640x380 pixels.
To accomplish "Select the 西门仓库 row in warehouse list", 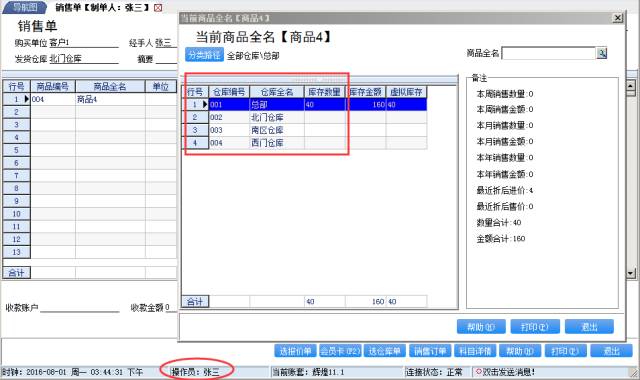I will tap(304, 143).
